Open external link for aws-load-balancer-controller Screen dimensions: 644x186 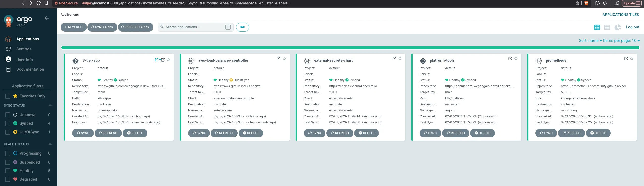[278, 59]
